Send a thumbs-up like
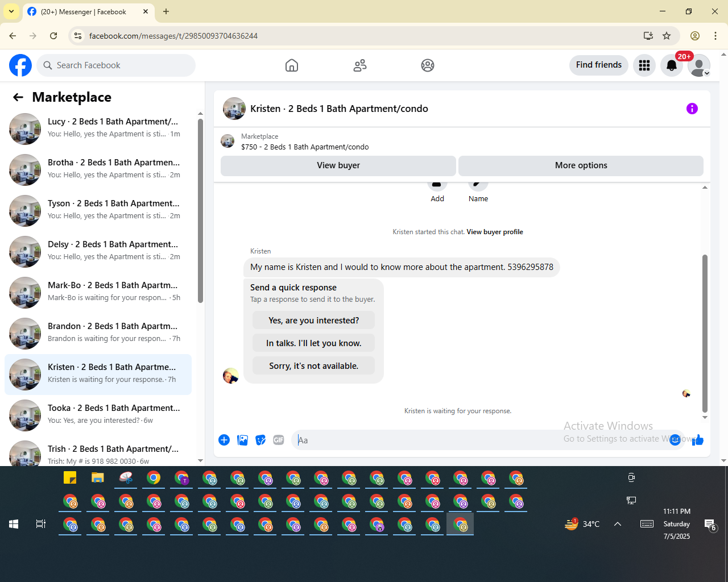 pyautogui.click(x=698, y=440)
